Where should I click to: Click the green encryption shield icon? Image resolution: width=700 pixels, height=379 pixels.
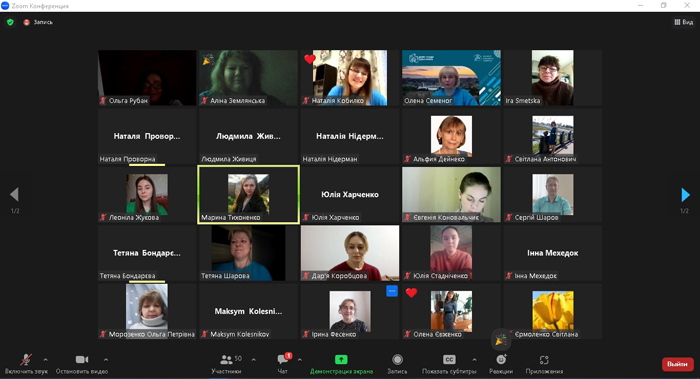(x=10, y=22)
